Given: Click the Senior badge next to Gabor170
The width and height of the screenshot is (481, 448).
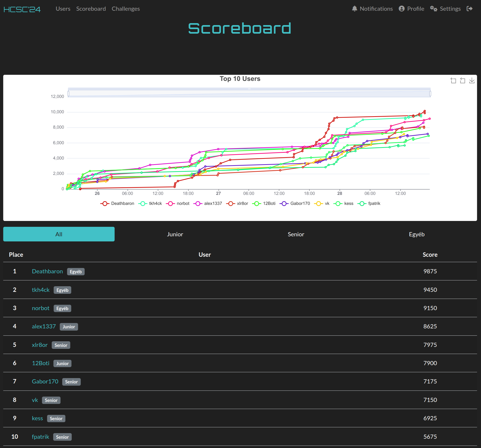Looking at the screenshot, I should pyautogui.click(x=71, y=382).
